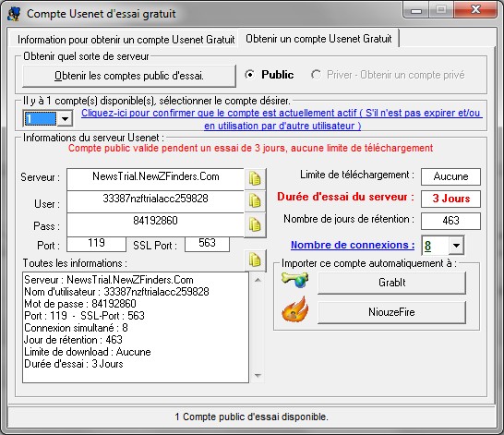The width and height of the screenshot is (504, 435).
Task: Copy the Pass field value
Action: [x=255, y=224]
